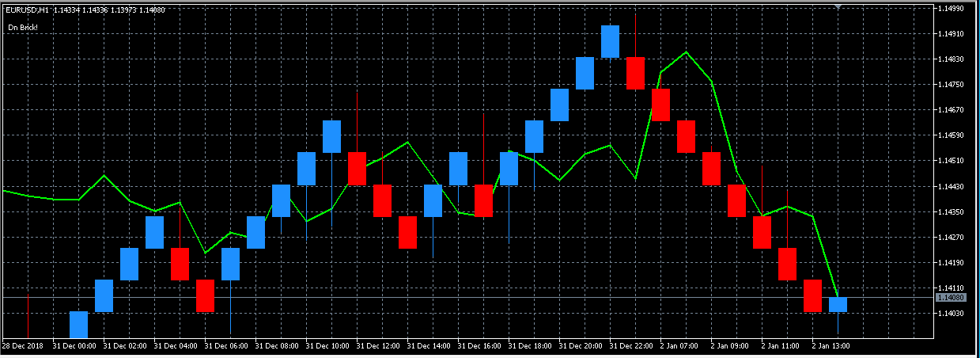Click the 31 Dec 06:00 time label
The image size is (980, 358).
[x=226, y=346]
